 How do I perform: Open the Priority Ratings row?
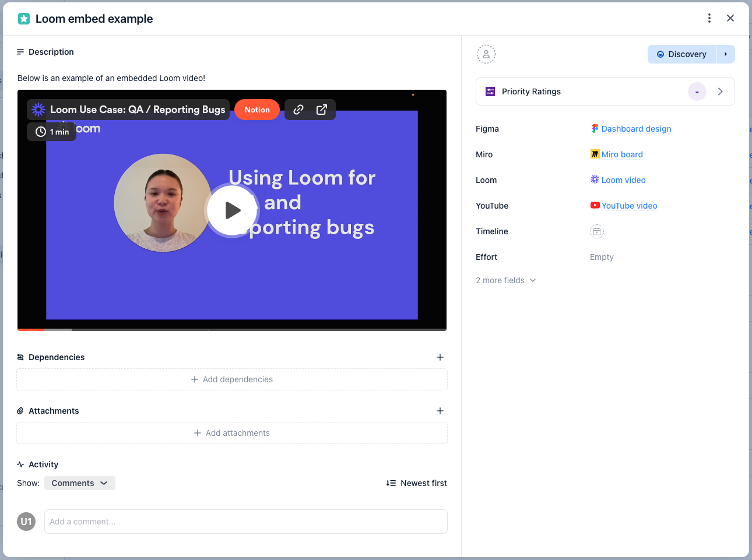605,91
